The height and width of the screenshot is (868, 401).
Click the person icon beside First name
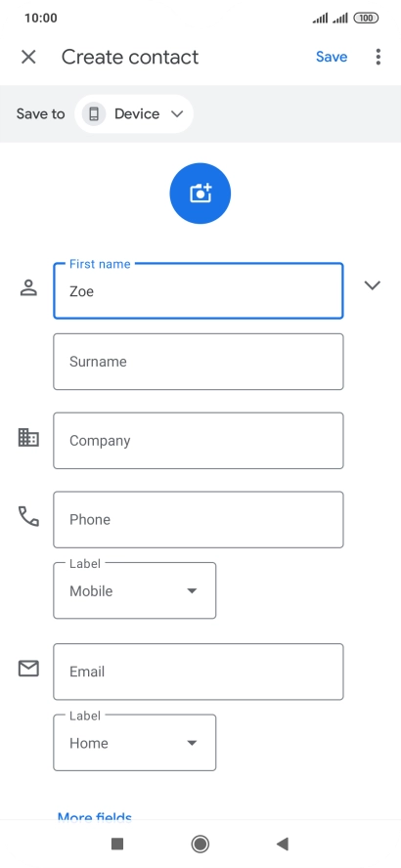tap(28, 287)
